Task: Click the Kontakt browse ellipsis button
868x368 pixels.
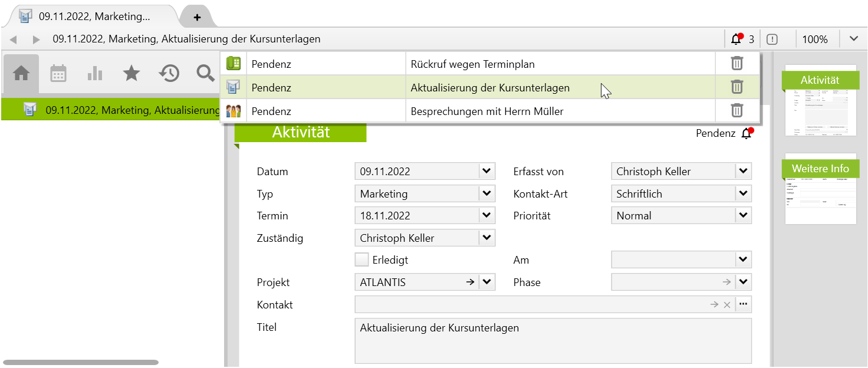Action: 743,304
